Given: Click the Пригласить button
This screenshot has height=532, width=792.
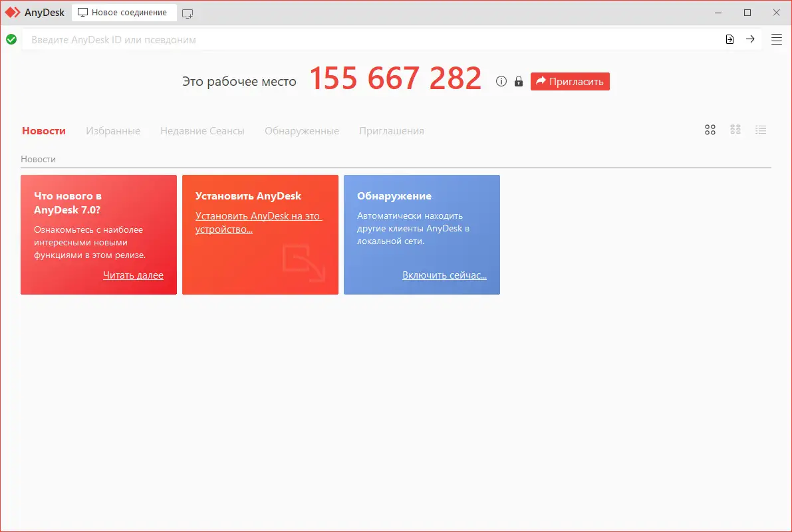Looking at the screenshot, I should [x=570, y=81].
